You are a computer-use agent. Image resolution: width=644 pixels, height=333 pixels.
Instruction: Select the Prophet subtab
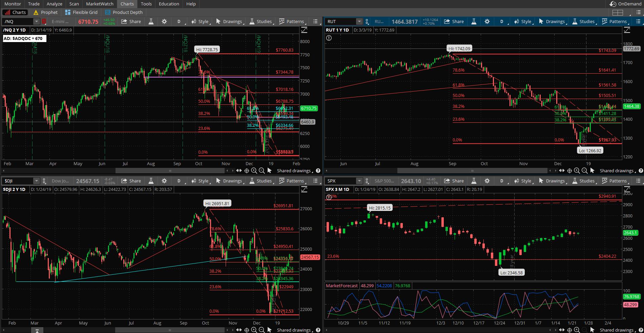46,12
